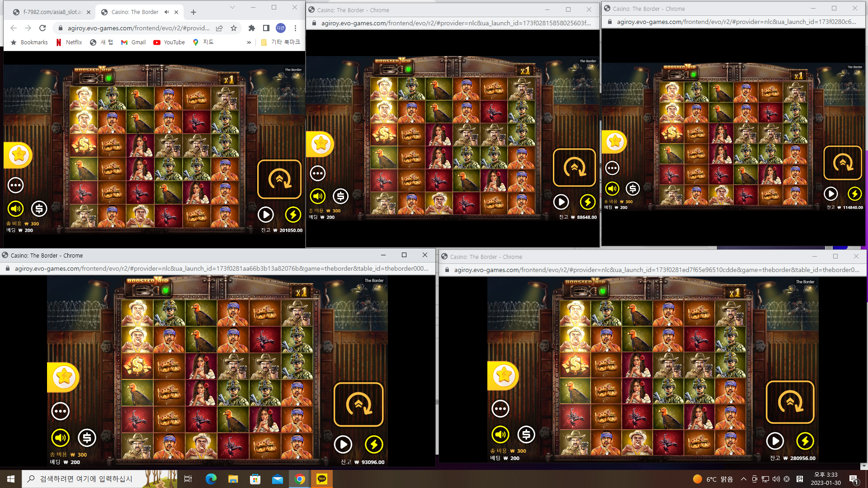868x488 pixels.
Task: Switch to the f-7982.com browser tab
Action: click(52, 12)
